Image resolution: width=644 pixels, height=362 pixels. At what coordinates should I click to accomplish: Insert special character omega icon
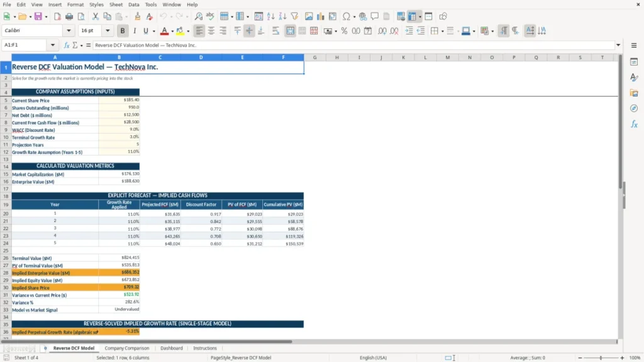pos(347,16)
